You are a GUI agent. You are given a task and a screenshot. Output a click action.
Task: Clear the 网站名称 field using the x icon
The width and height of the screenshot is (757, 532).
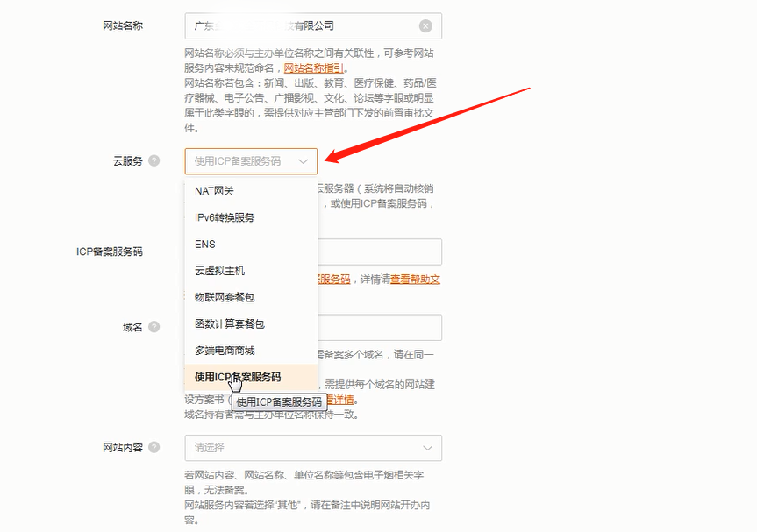[x=426, y=25]
